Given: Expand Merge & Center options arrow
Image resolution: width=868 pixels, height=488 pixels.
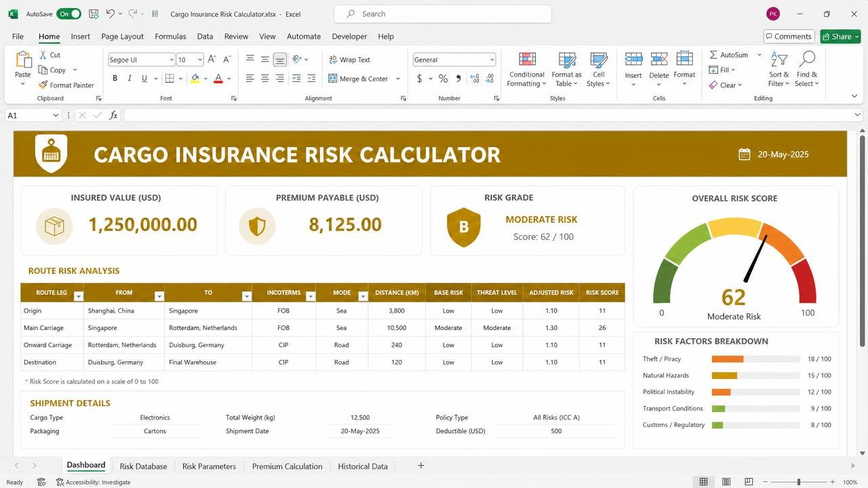Looking at the screenshot, I should click(x=397, y=79).
